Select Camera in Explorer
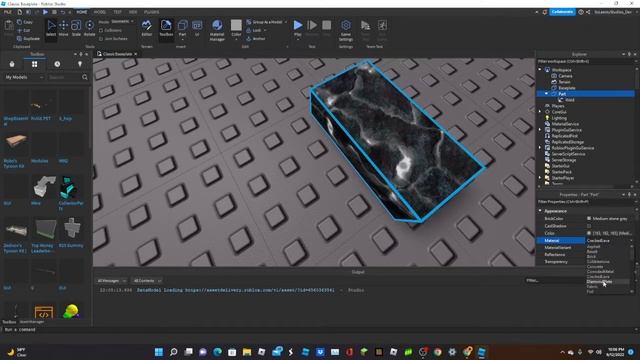 point(565,76)
